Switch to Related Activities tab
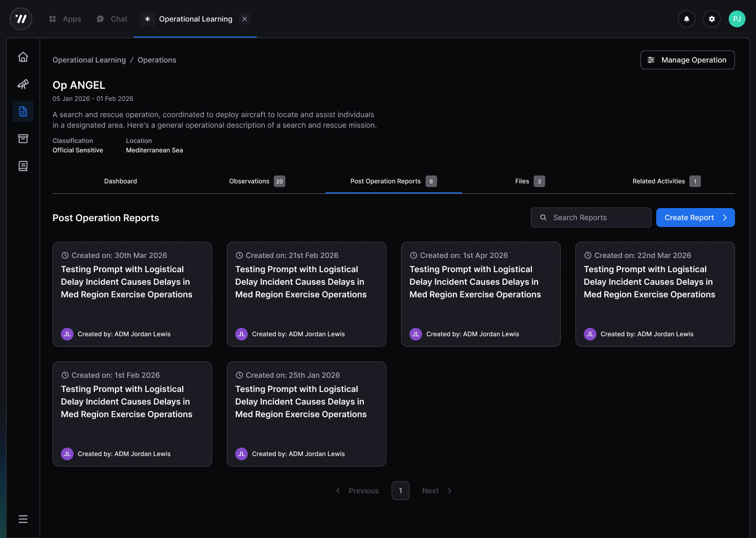Viewport: 756px width, 538px height. [x=667, y=181]
